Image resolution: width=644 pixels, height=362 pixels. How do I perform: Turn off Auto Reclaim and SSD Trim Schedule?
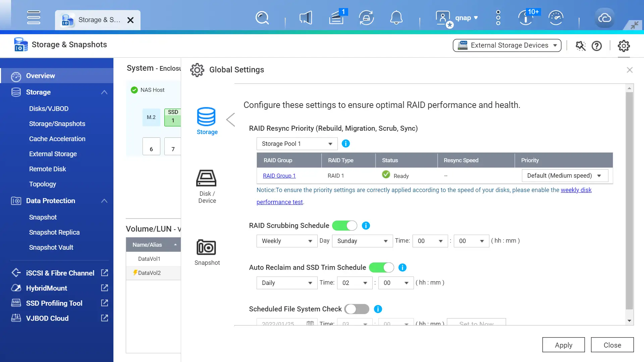[x=381, y=267]
